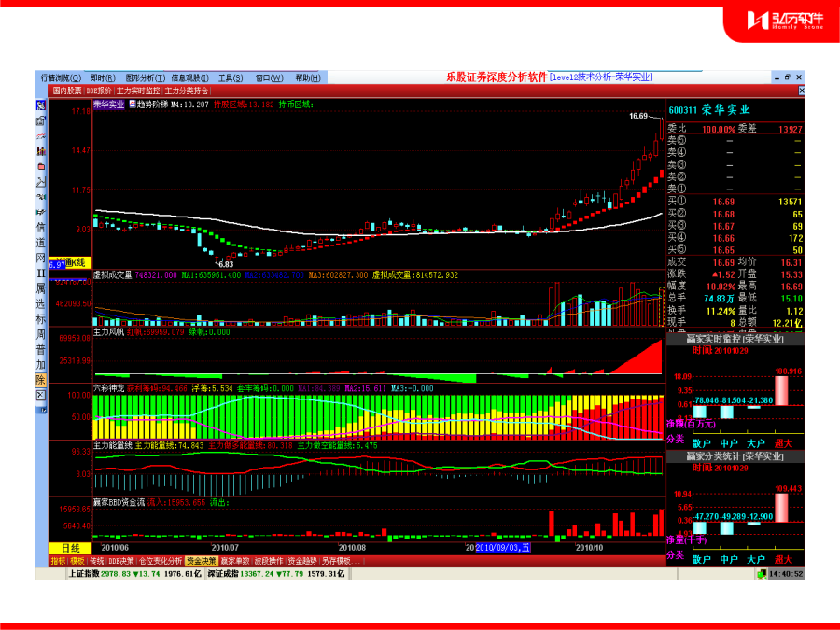Click the 上证指数 status bar entry

tap(135, 574)
